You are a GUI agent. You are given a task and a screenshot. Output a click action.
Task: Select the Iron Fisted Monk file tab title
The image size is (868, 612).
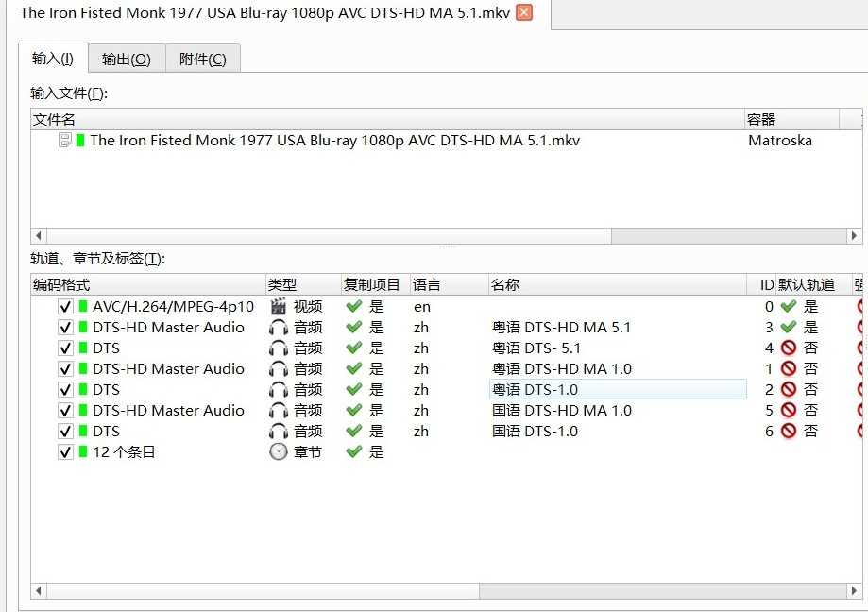click(264, 12)
